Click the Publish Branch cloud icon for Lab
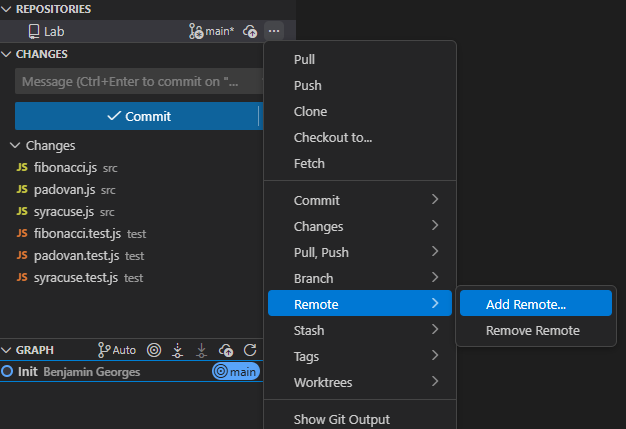Screen dimensions: 626x429 (250, 32)
